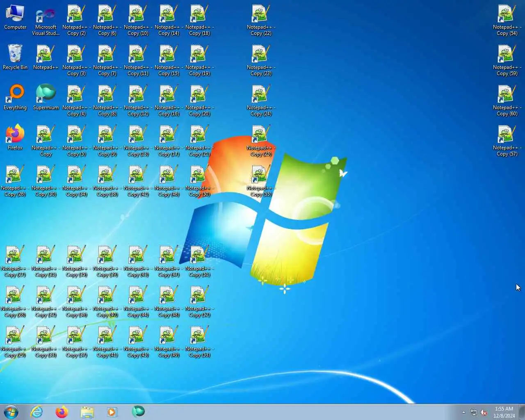525x420 pixels.
Task: Launch Firefox from the taskbar
Action: (x=62, y=412)
